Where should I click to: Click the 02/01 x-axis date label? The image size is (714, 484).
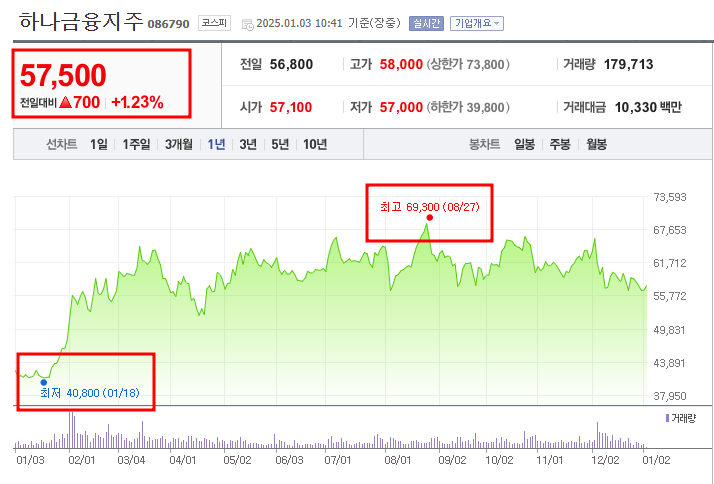pyautogui.click(x=82, y=460)
